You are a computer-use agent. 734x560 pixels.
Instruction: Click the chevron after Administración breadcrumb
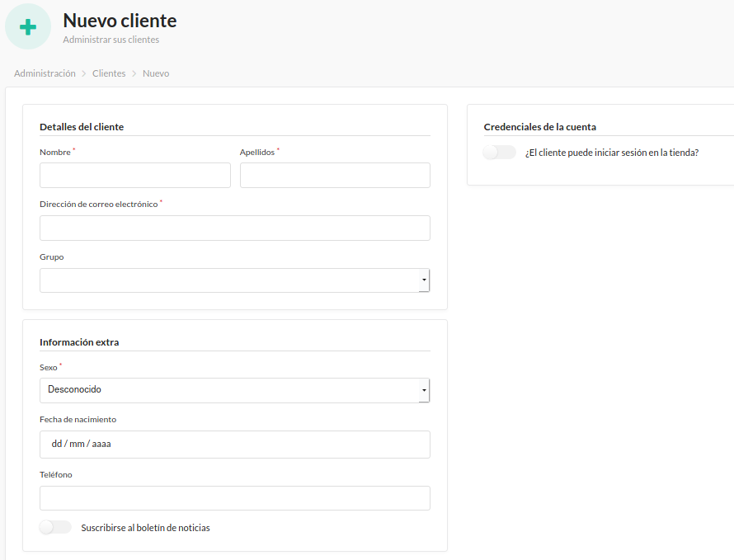(x=84, y=73)
